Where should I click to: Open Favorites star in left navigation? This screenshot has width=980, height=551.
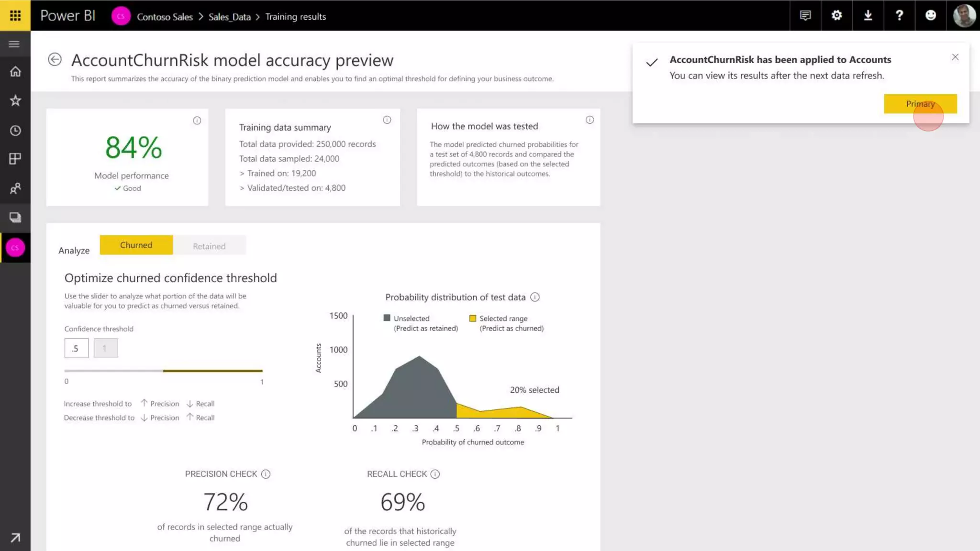[x=15, y=101]
